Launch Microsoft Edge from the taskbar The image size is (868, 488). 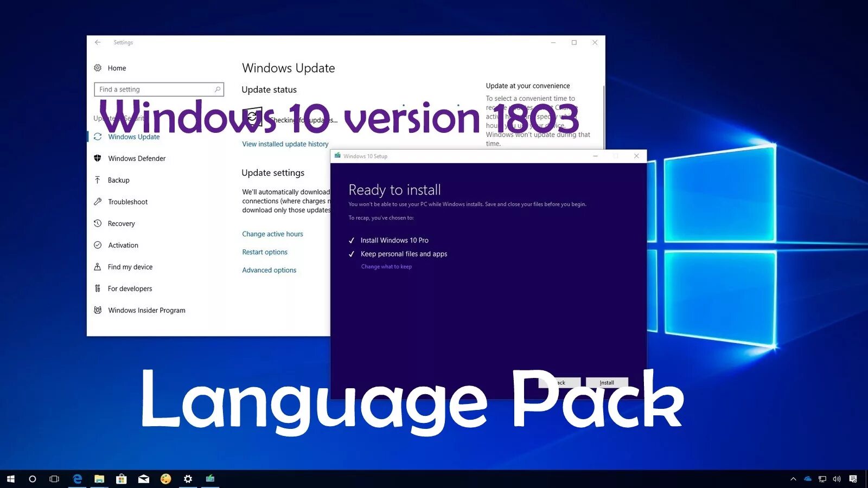click(77, 479)
